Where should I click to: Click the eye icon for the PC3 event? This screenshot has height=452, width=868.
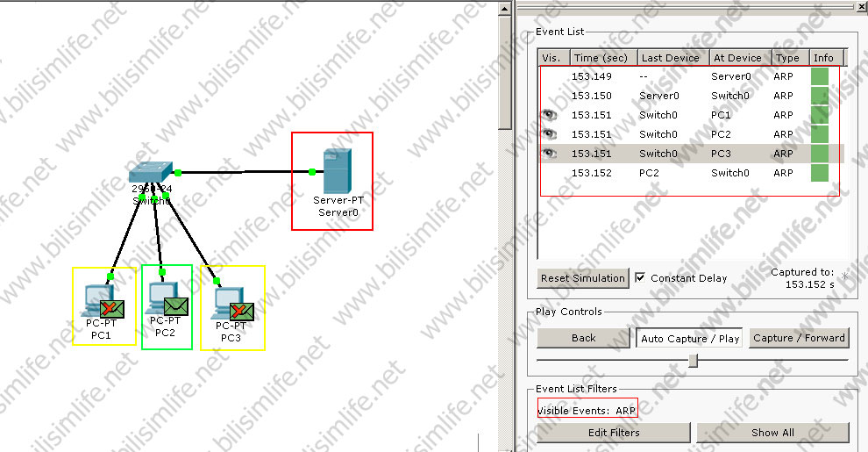[x=550, y=154]
